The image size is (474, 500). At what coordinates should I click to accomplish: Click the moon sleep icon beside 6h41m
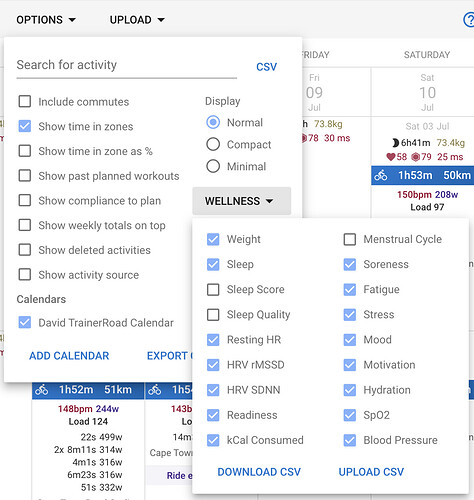tap(395, 143)
